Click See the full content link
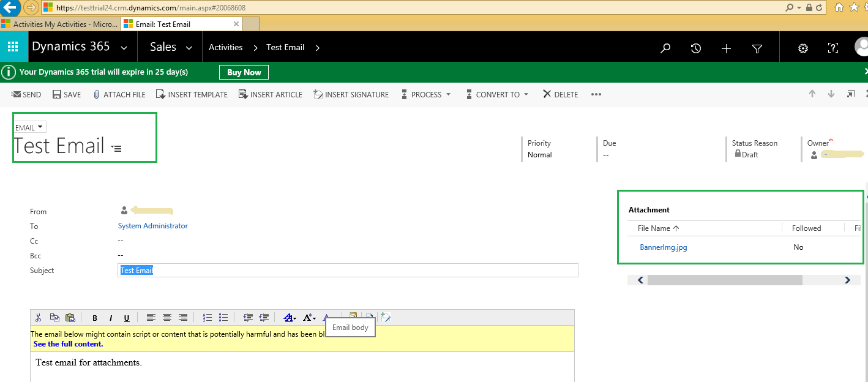Viewport: 868px width, 382px height. (x=68, y=344)
